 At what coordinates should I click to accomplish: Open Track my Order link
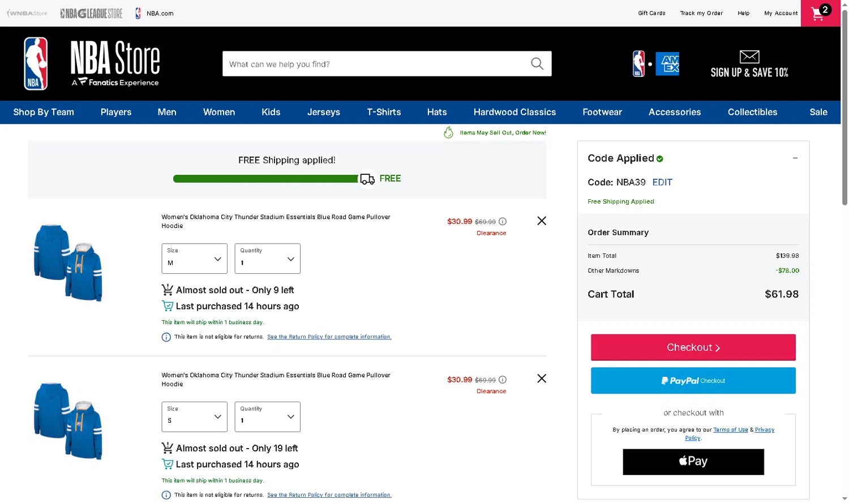pyautogui.click(x=701, y=13)
